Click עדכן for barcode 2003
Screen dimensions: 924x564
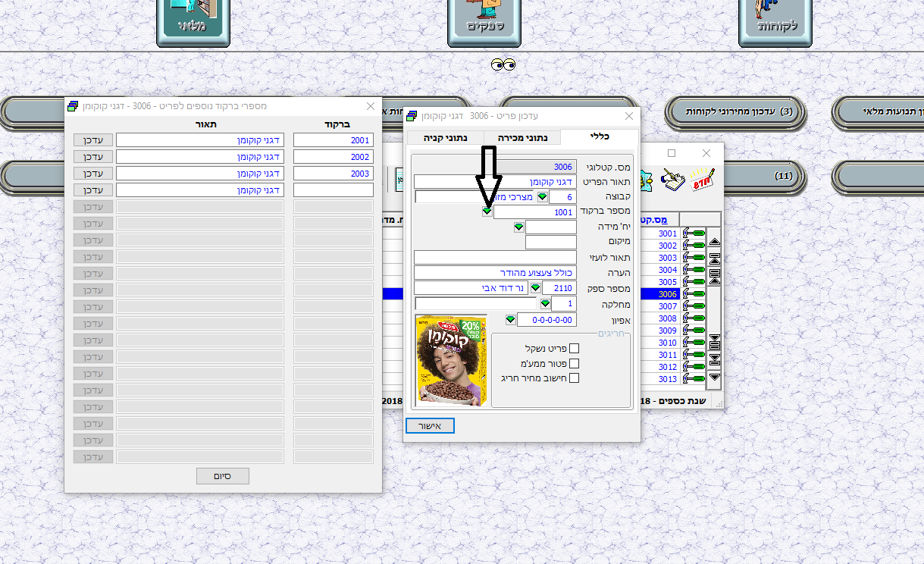(93, 174)
